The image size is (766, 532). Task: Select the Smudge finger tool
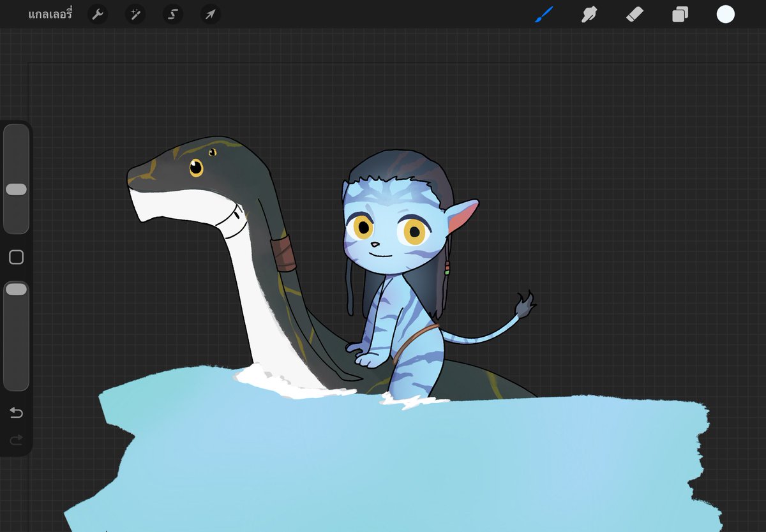pos(589,14)
